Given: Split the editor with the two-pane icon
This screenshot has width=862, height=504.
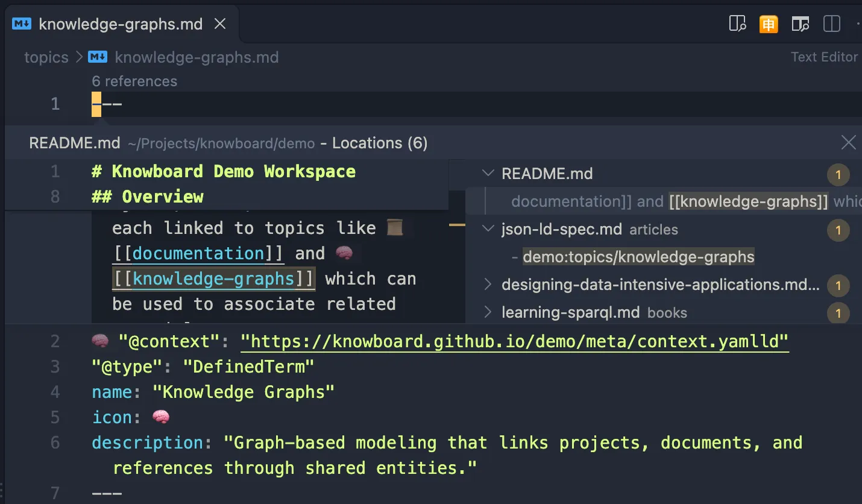Looking at the screenshot, I should click(832, 24).
